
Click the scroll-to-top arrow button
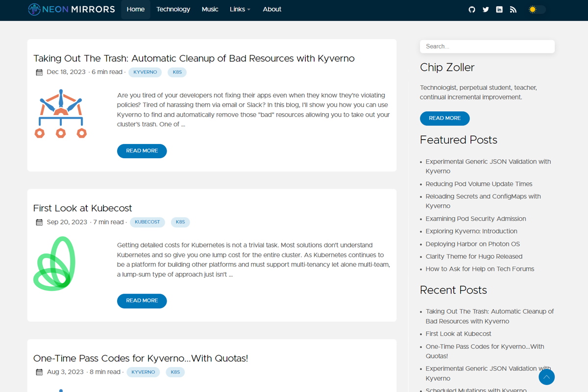coord(546,377)
